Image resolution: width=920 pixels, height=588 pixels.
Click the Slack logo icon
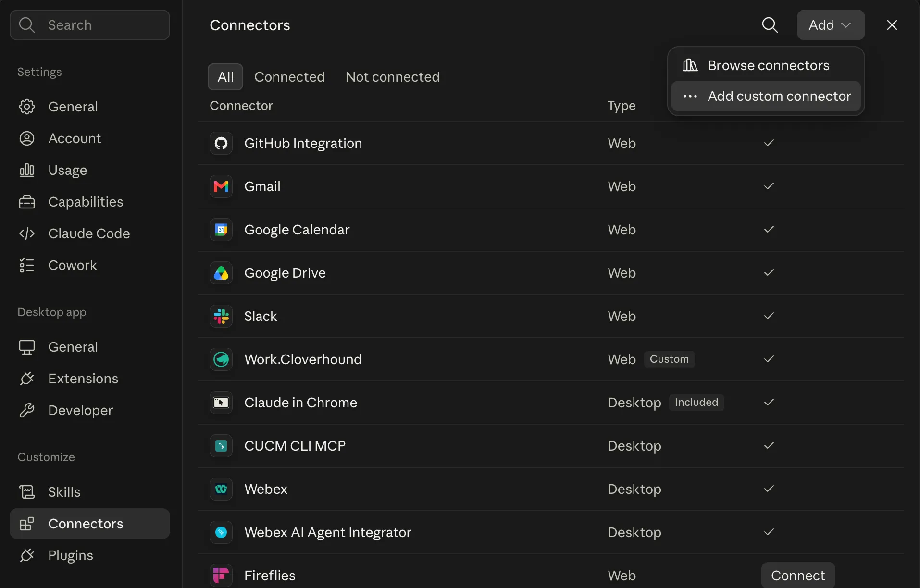point(221,316)
